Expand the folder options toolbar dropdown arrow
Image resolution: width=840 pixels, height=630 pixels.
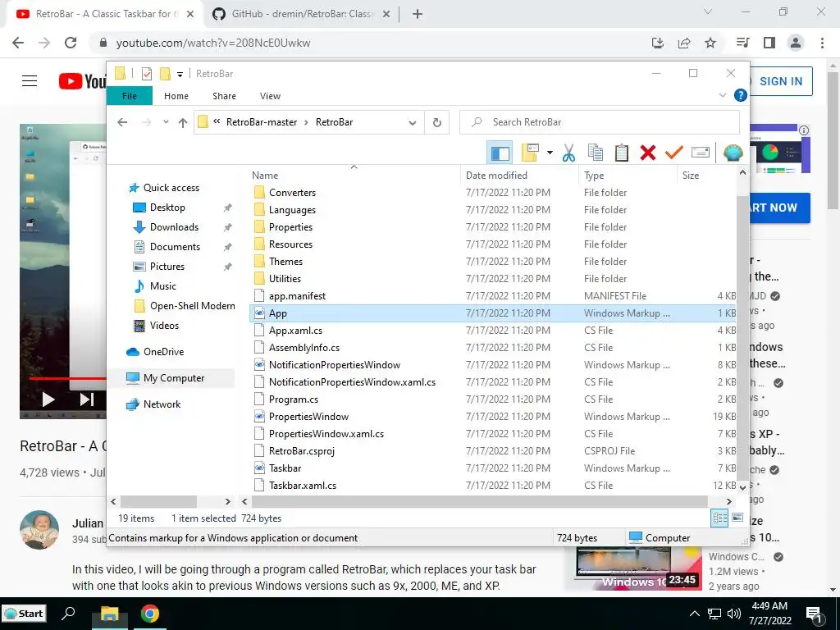(550, 153)
